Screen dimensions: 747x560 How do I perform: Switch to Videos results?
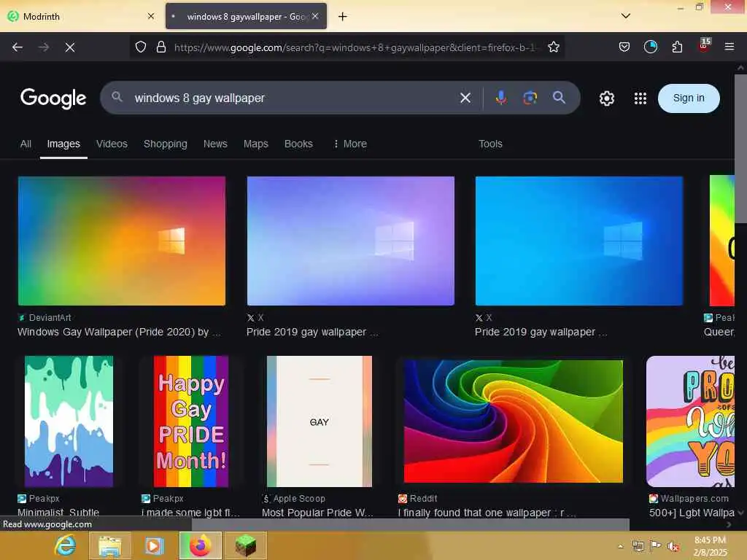pyautogui.click(x=112, y=144)
